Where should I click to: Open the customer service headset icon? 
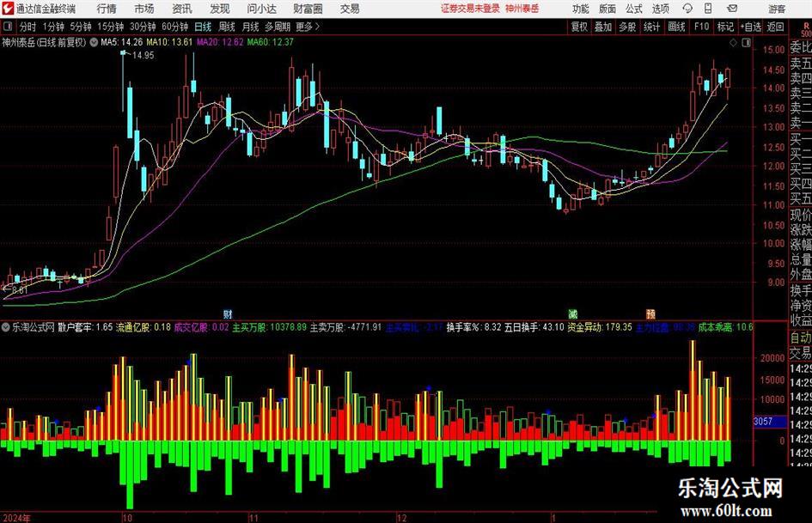[x=687, y=9]
